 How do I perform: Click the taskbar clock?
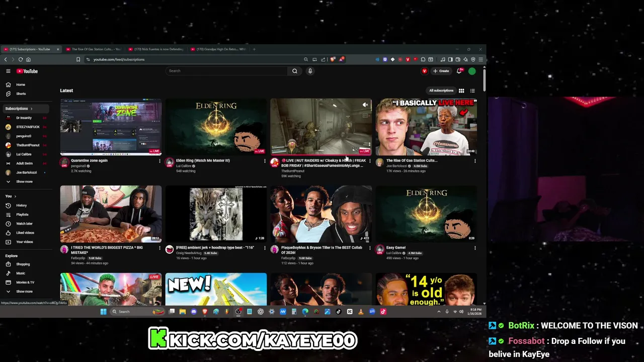(475, 312)
